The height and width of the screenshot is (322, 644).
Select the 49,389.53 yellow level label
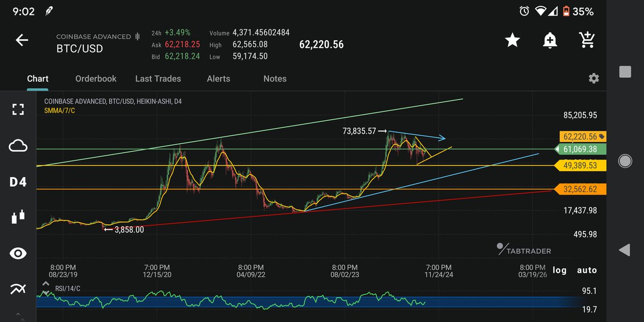click(x=580, y=166)
